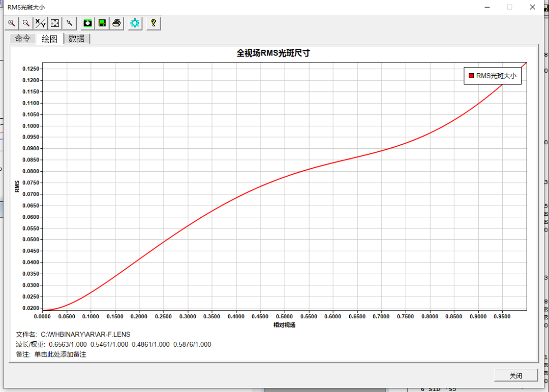The image size is (549, 392).
Task: Click the x-axis label 相对视场
Action: point(284,325)
